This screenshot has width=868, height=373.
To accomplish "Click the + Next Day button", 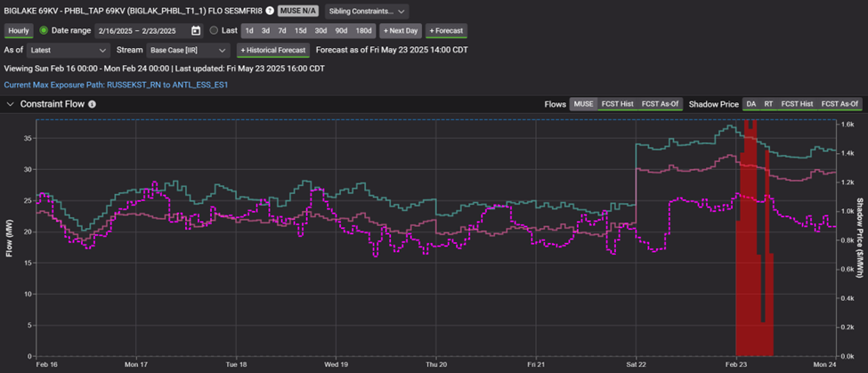I will pos(401,31).
